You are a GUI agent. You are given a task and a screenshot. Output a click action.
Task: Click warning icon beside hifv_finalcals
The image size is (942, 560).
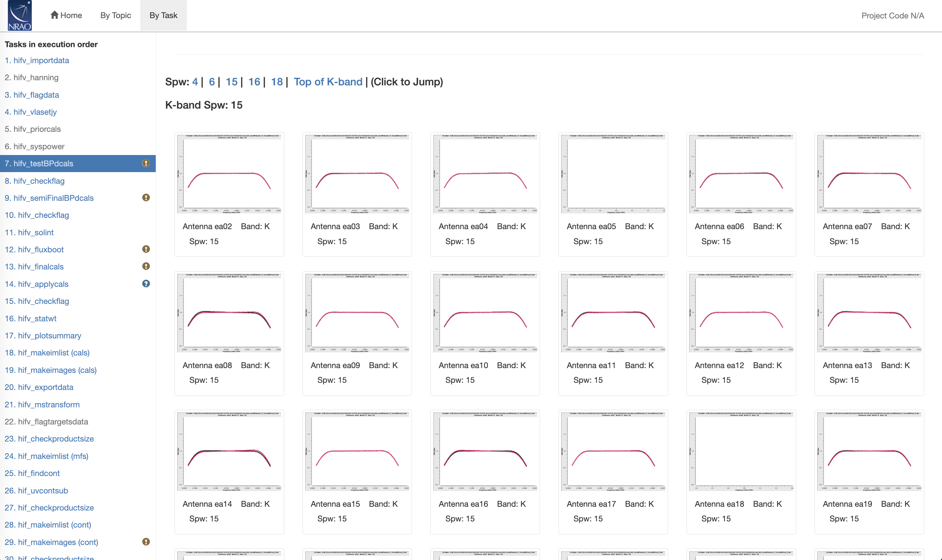pos(146,266)
